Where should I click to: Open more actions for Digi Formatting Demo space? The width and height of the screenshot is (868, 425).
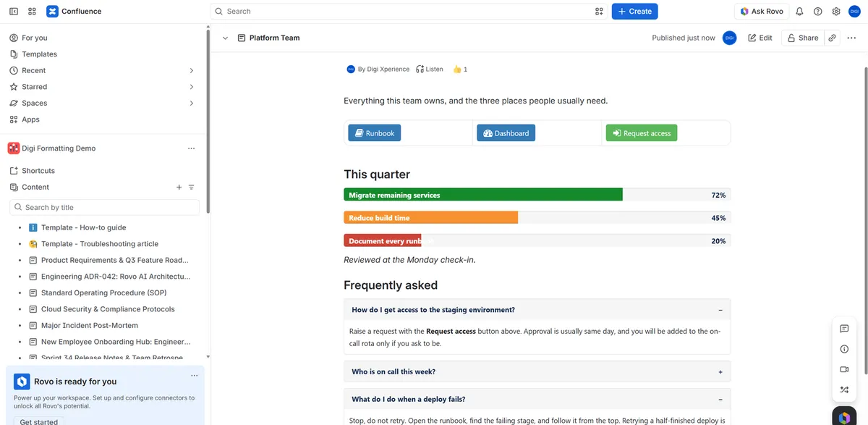[x=191, y=148]
